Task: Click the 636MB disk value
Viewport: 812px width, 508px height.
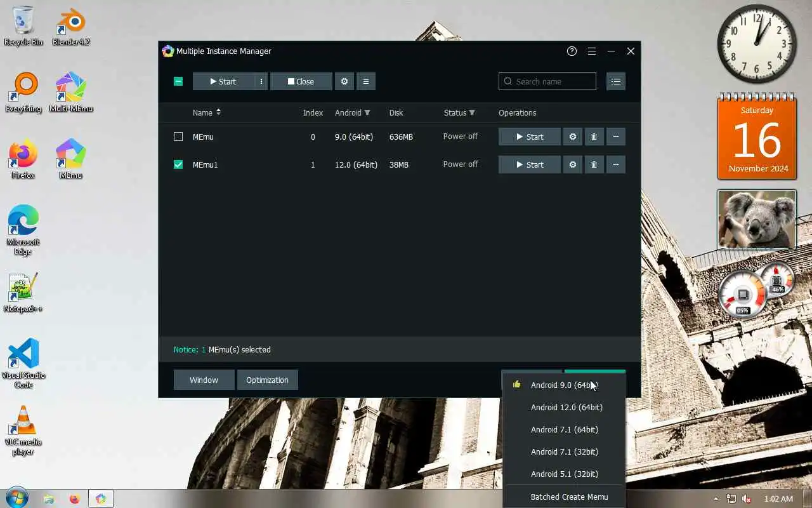Action: pos(401,137)
